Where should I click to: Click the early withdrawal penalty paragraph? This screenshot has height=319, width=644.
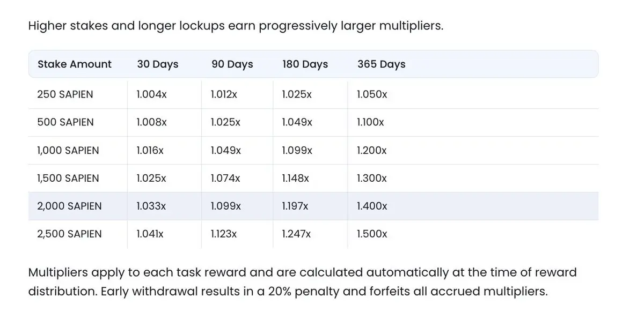[x=302, y=282]
